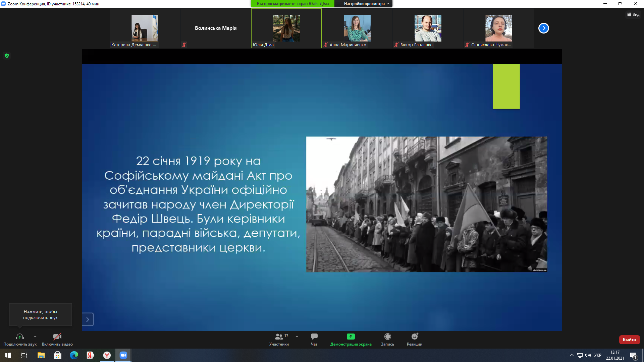Expand audio options arrow next to headphones

click(x=35, y=337)
